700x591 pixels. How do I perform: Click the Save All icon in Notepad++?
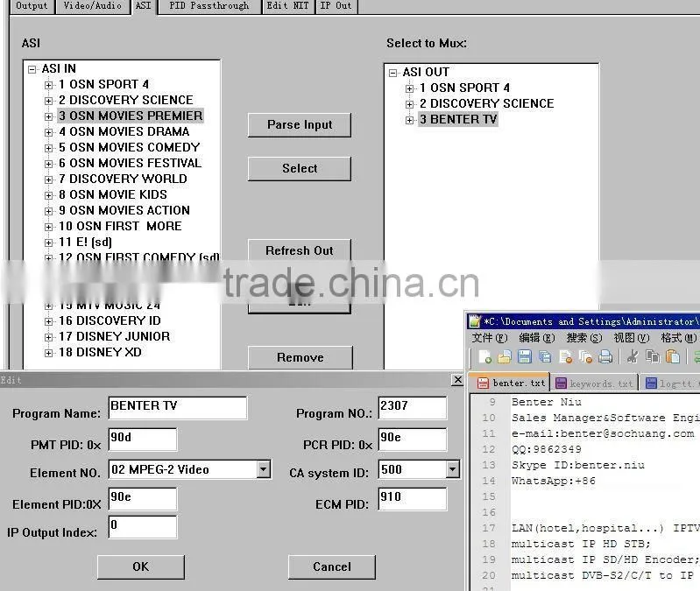[545, 357]
